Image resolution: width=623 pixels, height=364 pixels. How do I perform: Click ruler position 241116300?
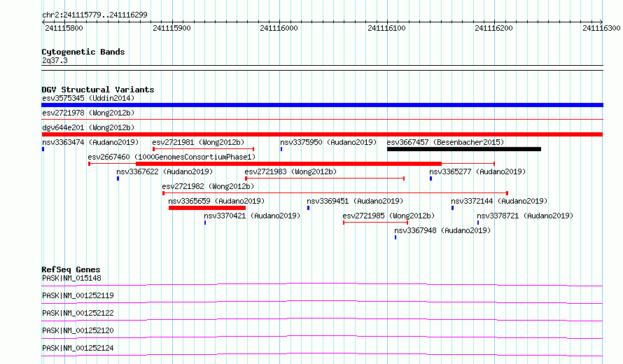pyautogui.click(x=601, y=28)
